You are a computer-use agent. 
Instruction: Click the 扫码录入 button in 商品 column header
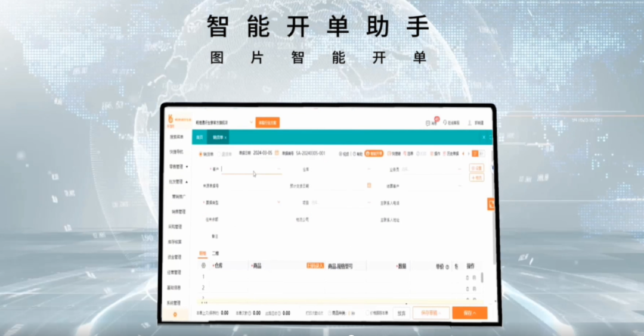tap(315, 266)
